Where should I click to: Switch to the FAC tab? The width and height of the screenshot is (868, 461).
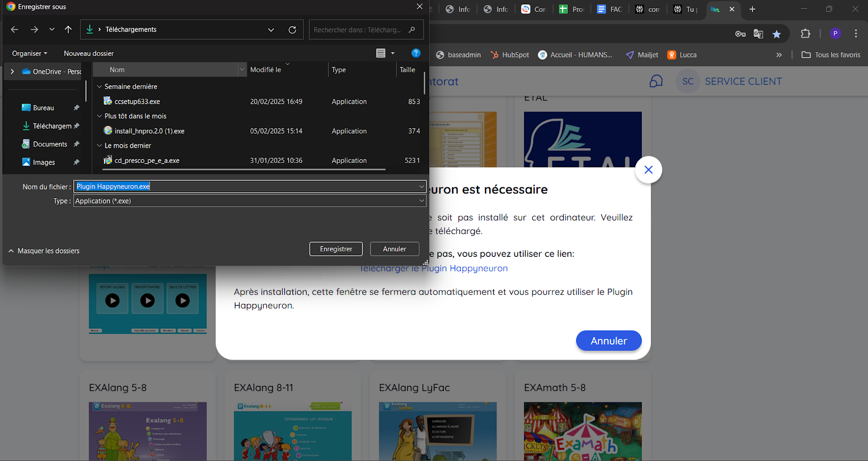pos(610,9)
